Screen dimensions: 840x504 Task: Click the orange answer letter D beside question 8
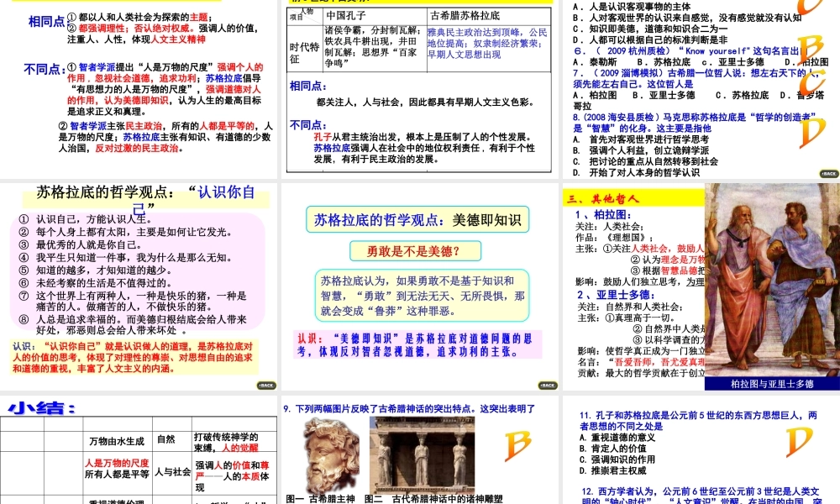click(x=811, y=132)
